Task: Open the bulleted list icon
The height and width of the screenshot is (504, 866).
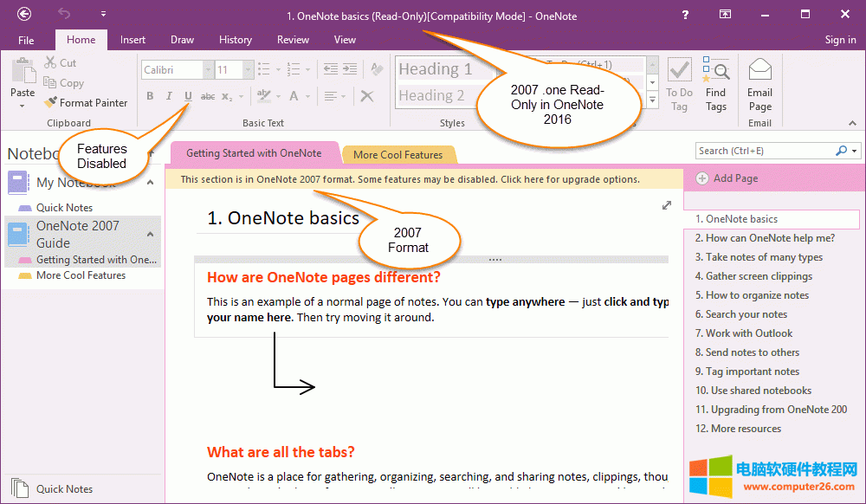Action: (264, 68)
